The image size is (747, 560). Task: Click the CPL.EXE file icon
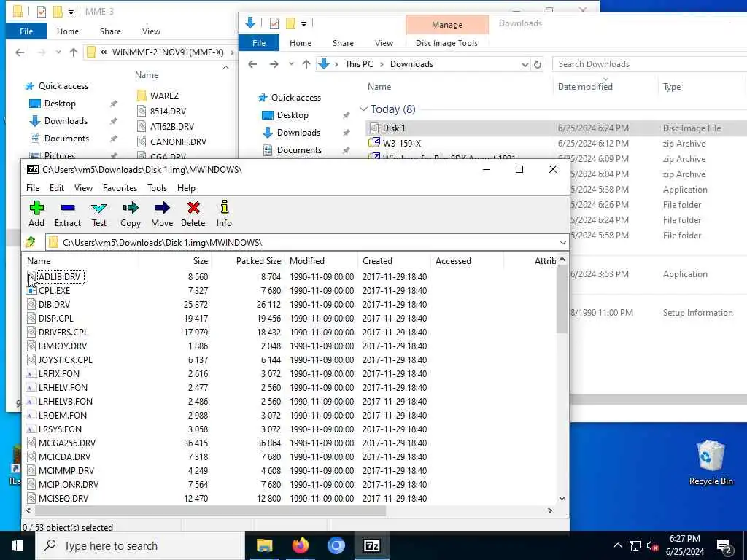[31, 290]
